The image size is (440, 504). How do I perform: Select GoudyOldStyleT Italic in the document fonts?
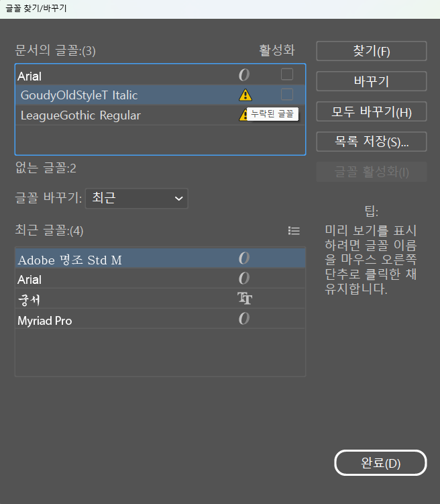[160, 95]
